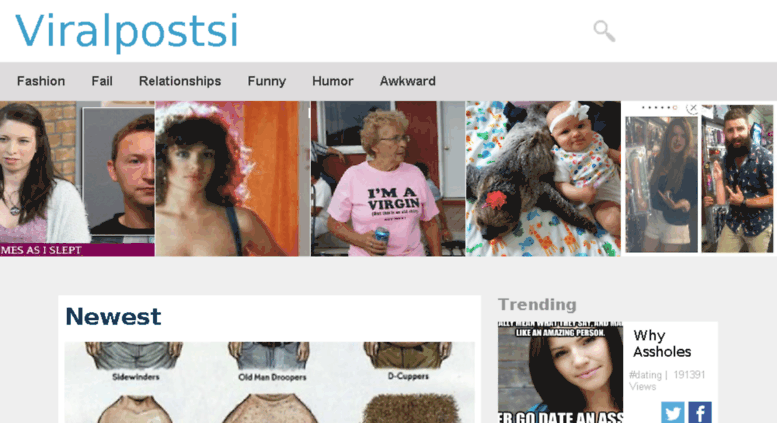Open the newest post illustration image
This screenshot has width=777, height=423.
pyautogui.click(x=270, y=382)
